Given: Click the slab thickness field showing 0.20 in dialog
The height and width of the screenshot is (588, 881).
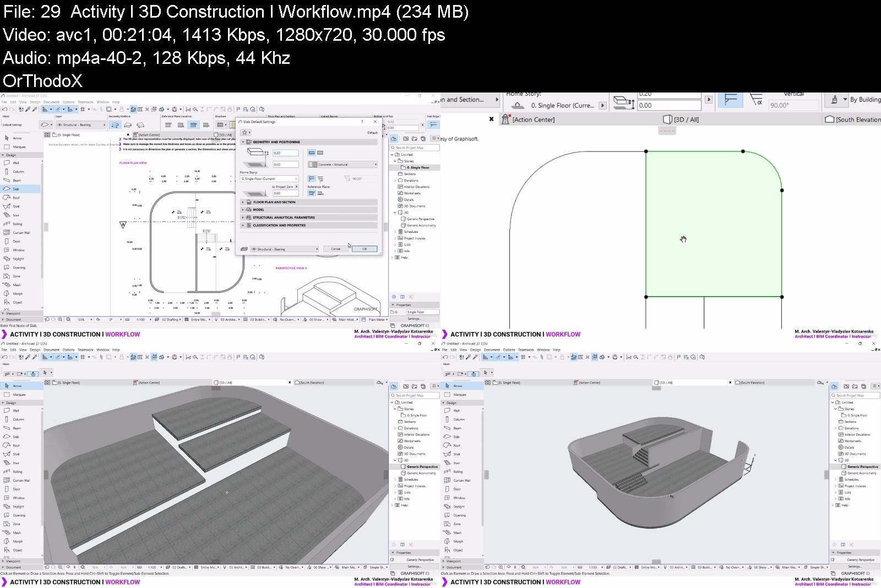Looking at the screenshot, I should [286, 153].
